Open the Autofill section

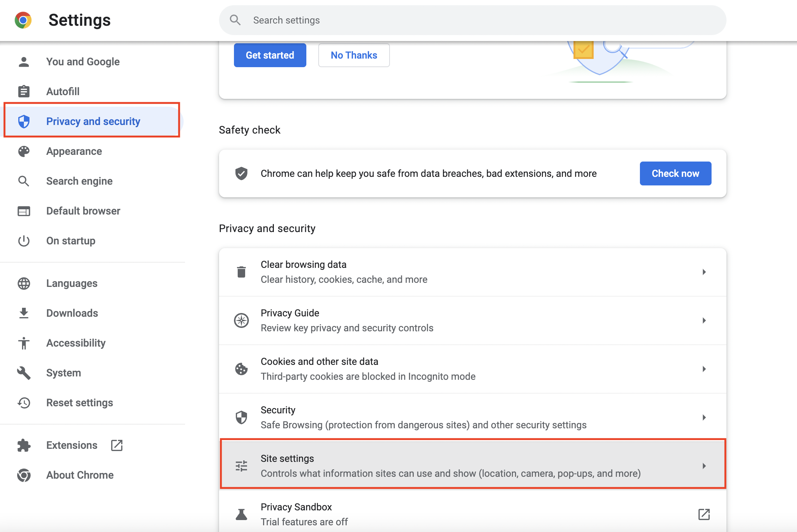click(93, 91)
